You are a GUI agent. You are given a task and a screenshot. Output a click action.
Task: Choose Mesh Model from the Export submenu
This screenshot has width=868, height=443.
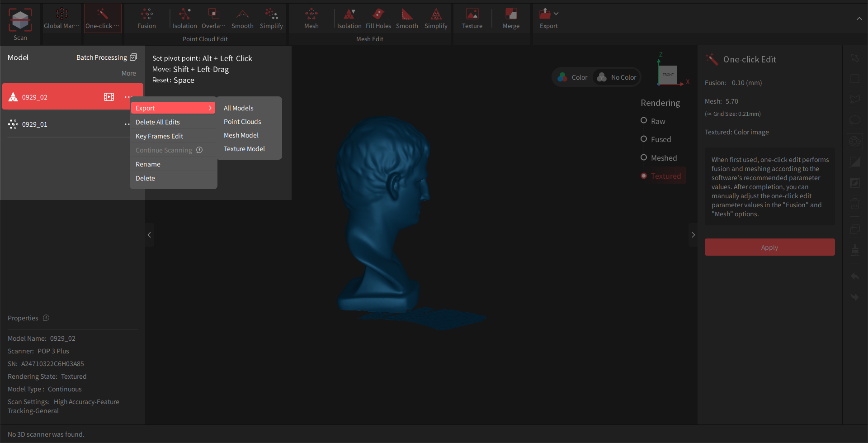(x=241, y=135)
